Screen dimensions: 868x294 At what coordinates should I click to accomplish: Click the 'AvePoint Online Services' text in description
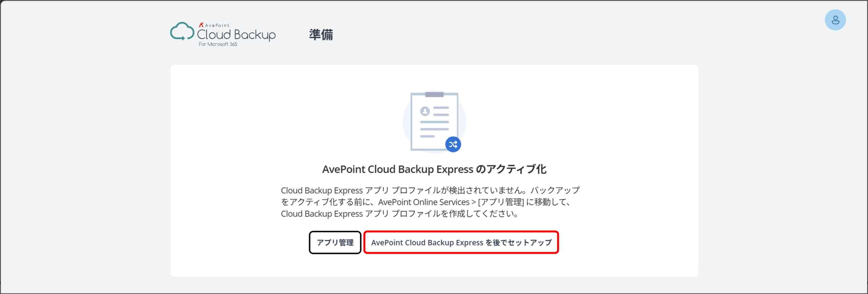pyautogui.click(x=423, y=202)
